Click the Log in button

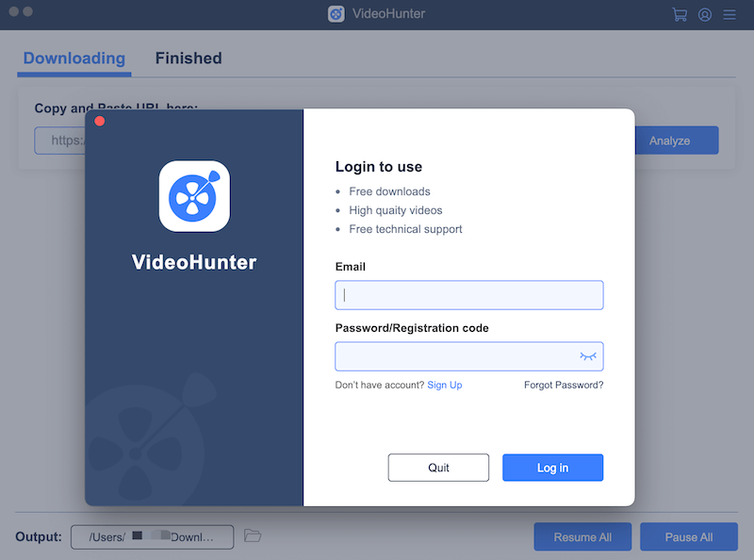pos(553,468)
